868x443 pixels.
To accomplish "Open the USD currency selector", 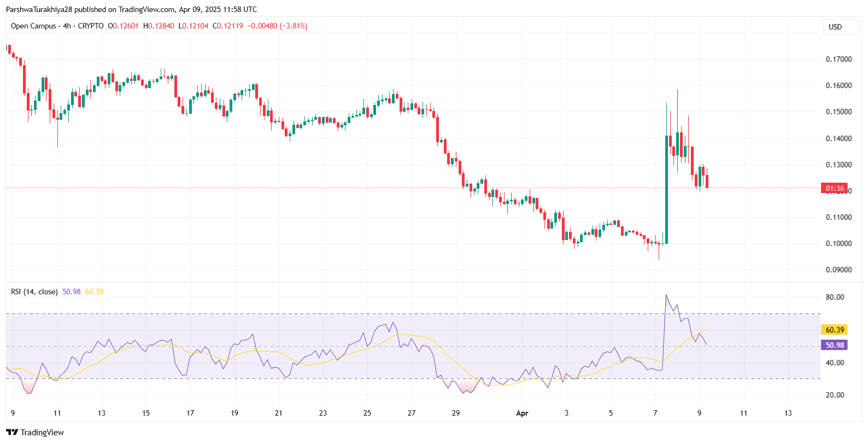I will click(x=835, y=27).
